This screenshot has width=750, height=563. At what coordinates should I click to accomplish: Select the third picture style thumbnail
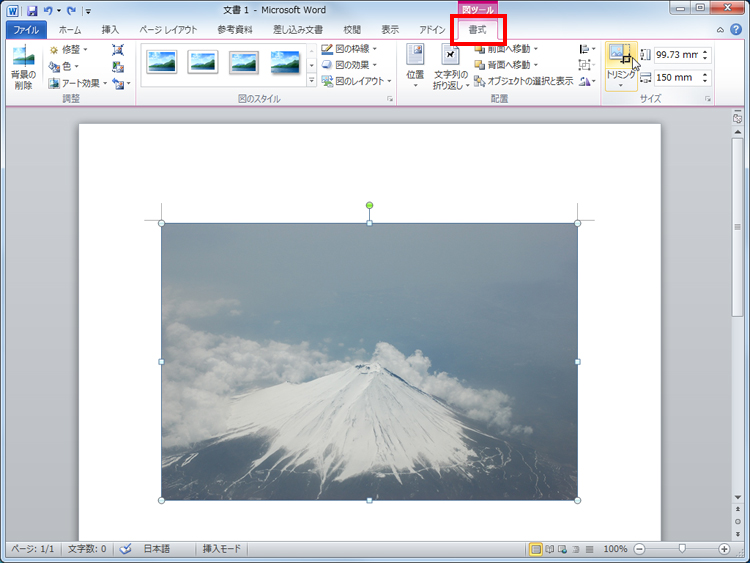click(244, 62)
